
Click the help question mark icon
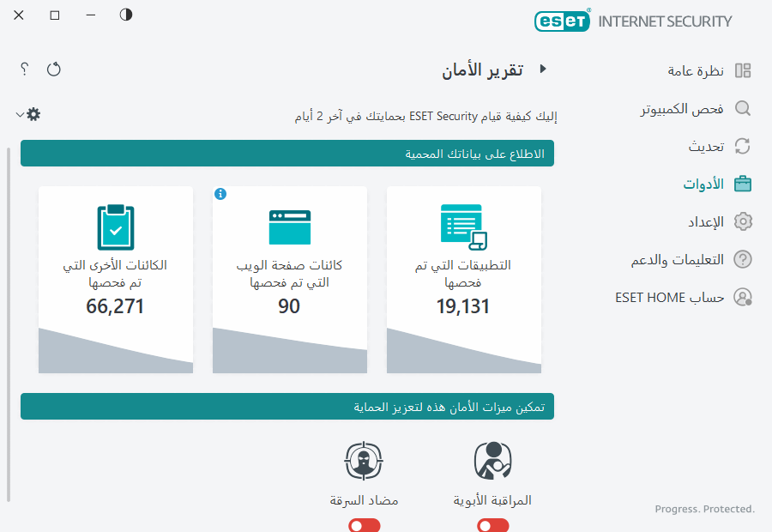[23, 70]
